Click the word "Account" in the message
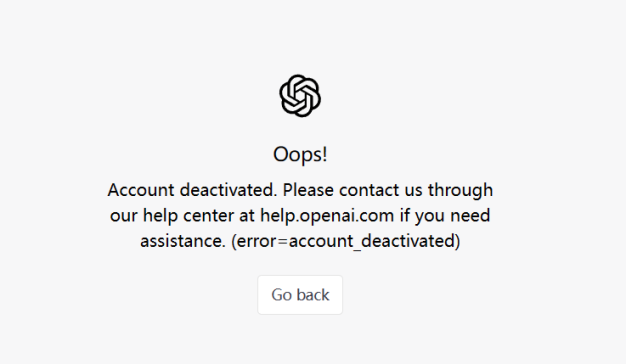 click(141, 190)
